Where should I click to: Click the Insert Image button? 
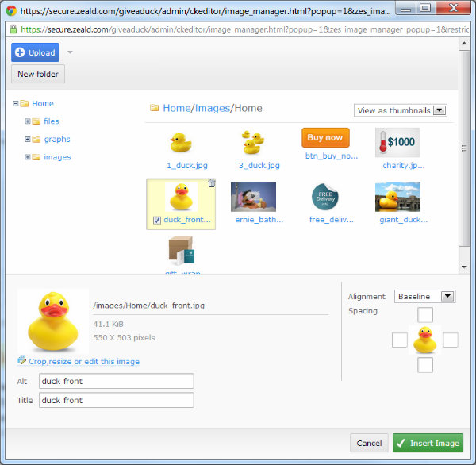(428, 443)
